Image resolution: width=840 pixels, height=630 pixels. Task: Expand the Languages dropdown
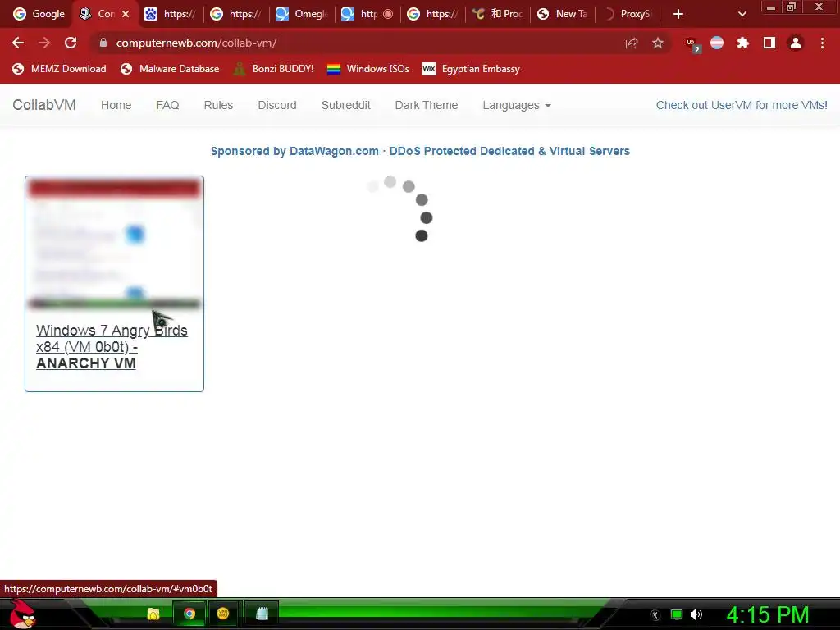coord(517,105)
